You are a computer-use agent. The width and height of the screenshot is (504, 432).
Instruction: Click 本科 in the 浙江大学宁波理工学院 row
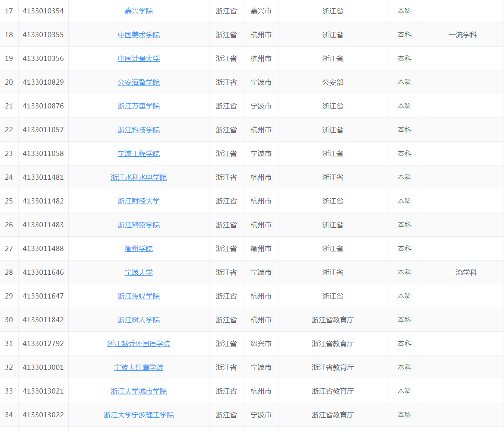404,415
